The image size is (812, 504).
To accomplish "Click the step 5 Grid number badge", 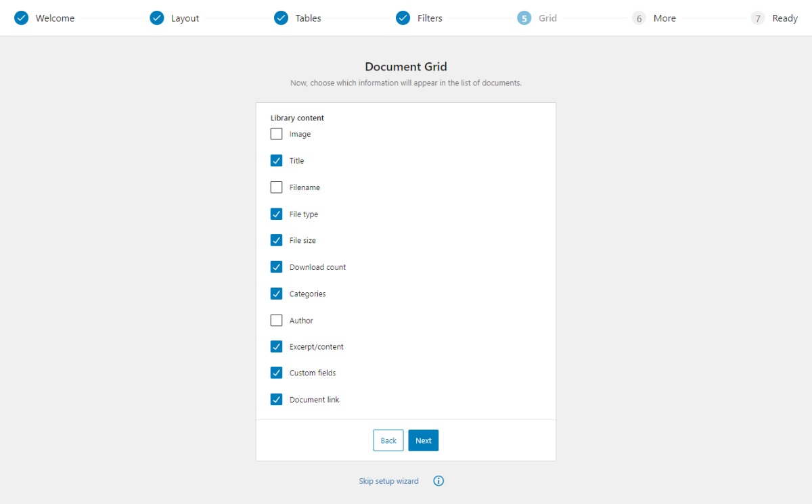I will coord(524,18).
